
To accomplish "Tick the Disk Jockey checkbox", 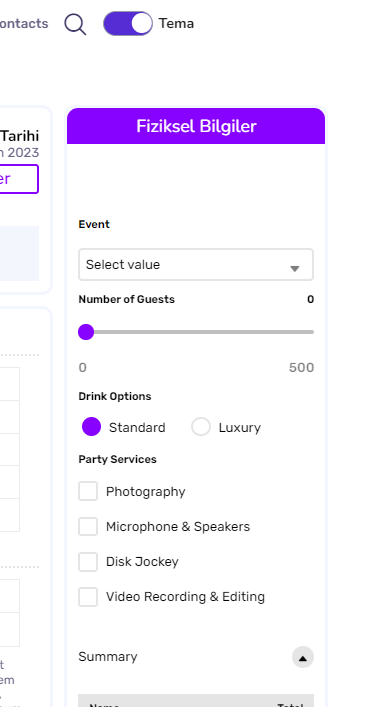I will 88,561.
